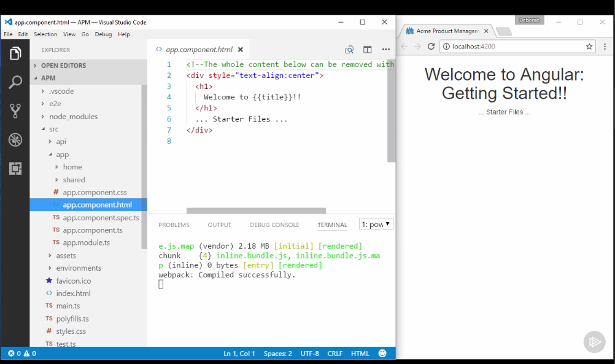
Task: Open editor More Actions menu (ellipsis)
Action: coord(385,49)
